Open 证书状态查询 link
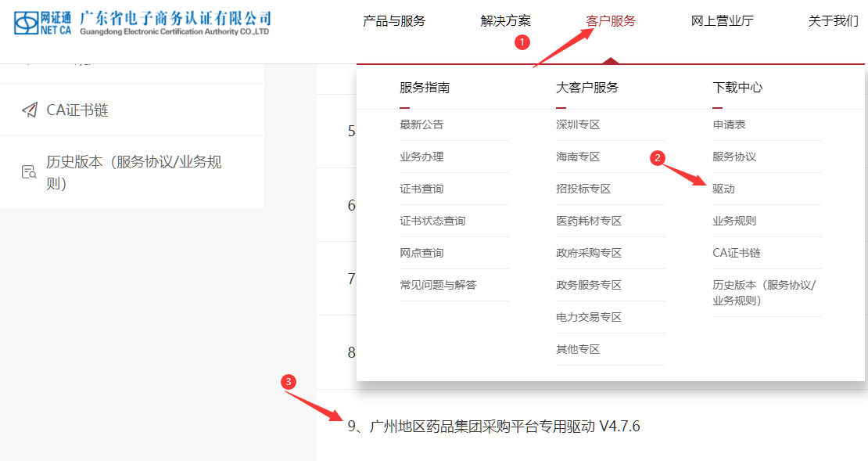868x461 pixels. (x=432, y=221)
